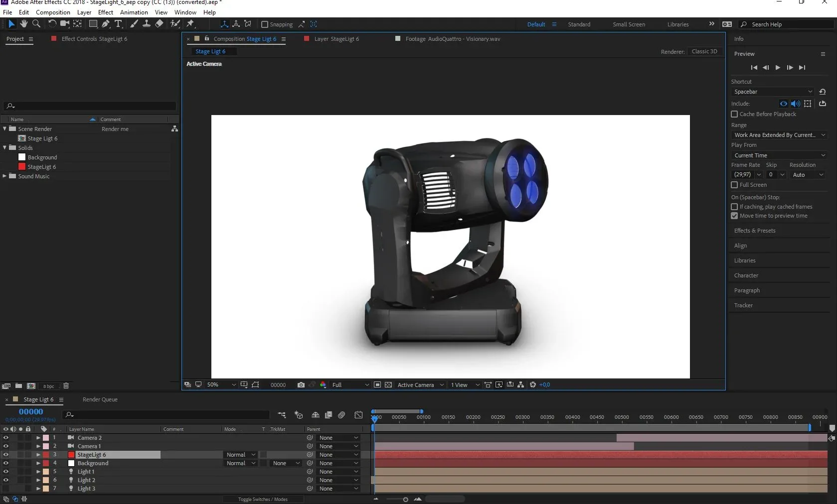Screen dimensions: 837x504
Task: Toggle Motion Blur icon in timeline header
Action: point(341,415)
